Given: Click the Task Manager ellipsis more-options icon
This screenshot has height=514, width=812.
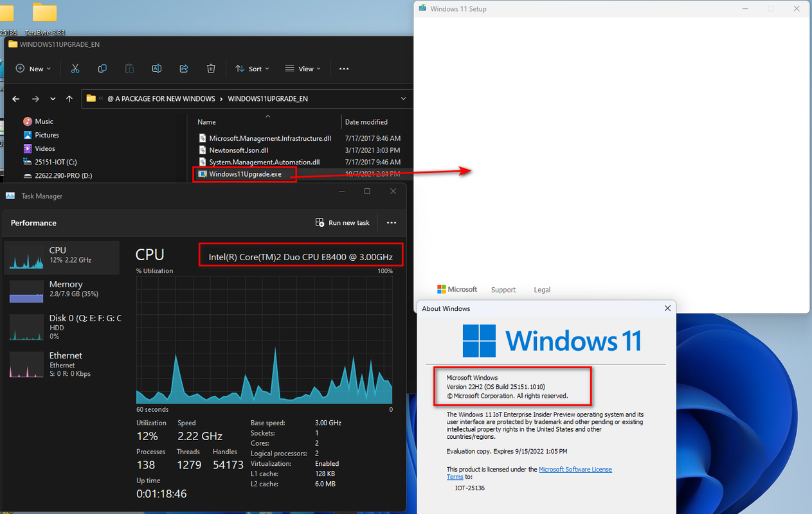Looking at the screenshot, I should pos(392,223).
